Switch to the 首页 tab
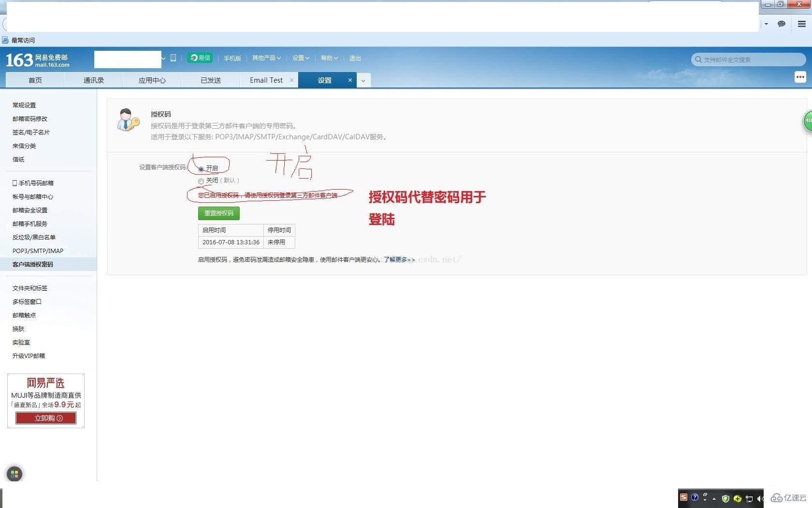The height and width of the screenshot is (508, 812). [35, 80]
